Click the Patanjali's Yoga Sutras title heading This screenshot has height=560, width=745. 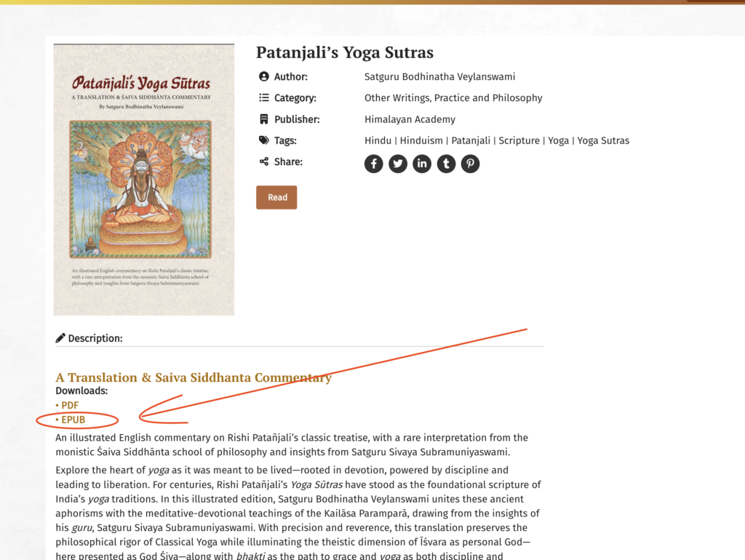pos(344,53)
